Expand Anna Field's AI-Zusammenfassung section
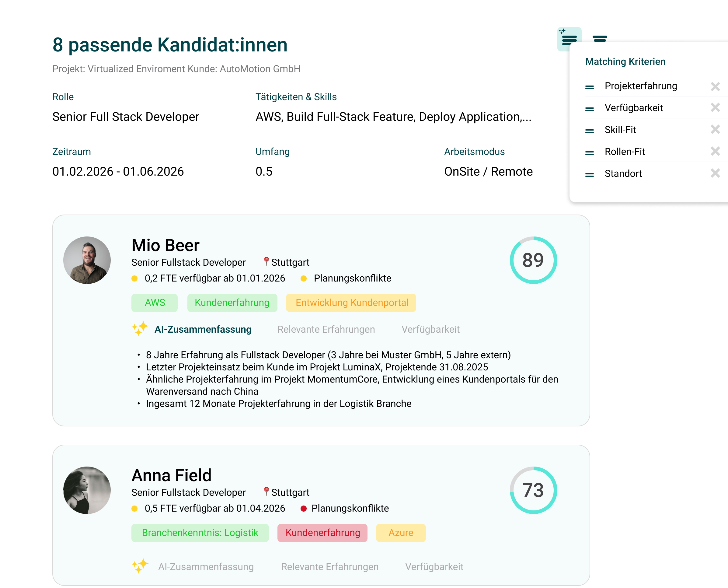728x588 pixels. (x=206, y=567)
